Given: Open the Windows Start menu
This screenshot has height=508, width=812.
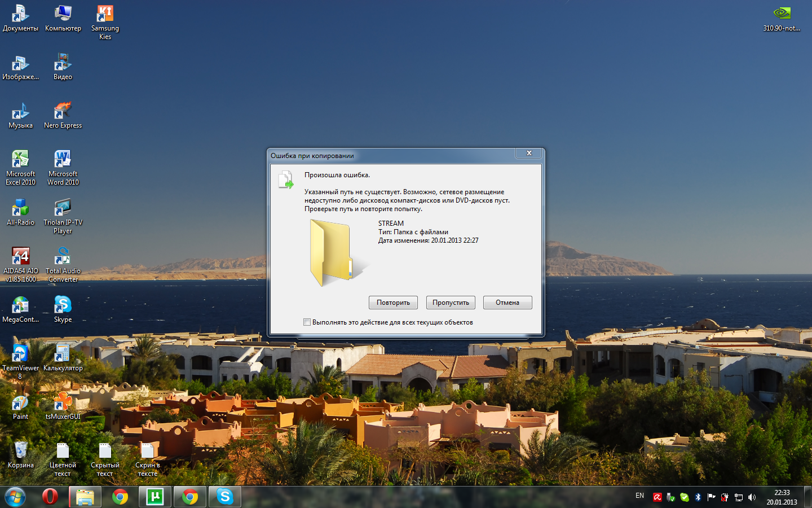Looking at the screenshot, I should tap(15, 497).
